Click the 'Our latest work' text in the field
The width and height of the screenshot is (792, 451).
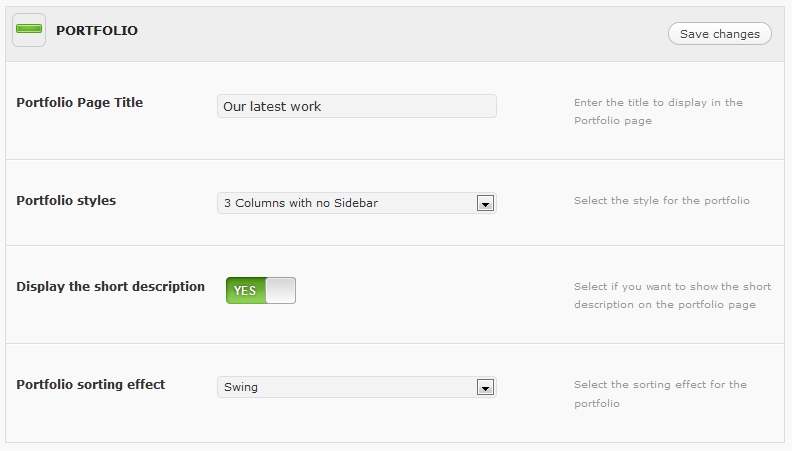(272, 106)
